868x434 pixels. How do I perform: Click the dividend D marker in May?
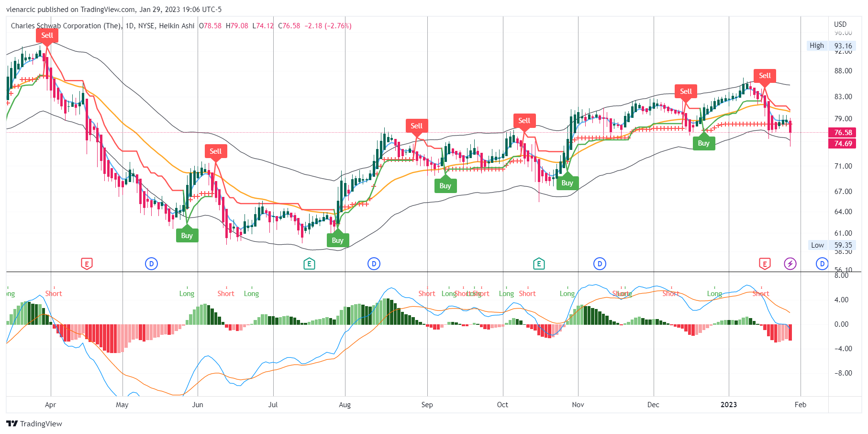point(151,263)
